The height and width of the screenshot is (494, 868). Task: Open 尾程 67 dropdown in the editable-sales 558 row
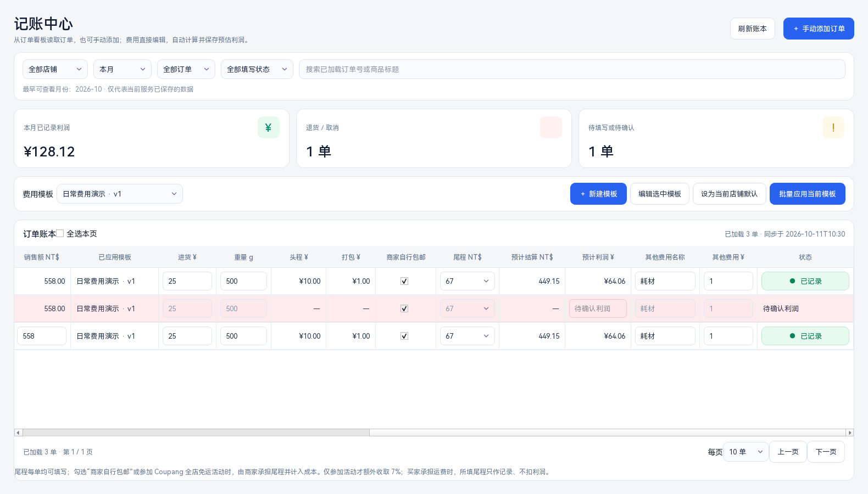(468, 336)
